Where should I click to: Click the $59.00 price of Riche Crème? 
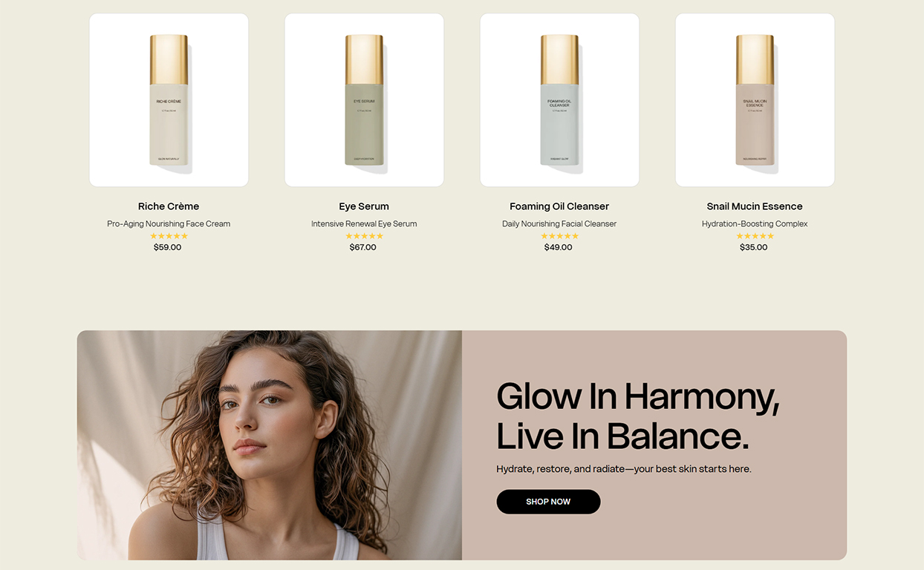tap(167, 247)
